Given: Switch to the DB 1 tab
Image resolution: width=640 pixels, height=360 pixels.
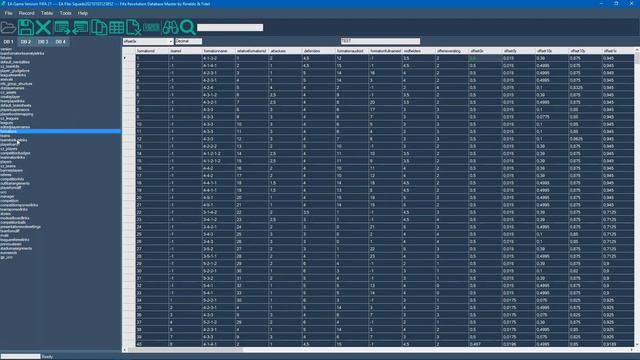Looking at the screenshot, I should 9,42.
